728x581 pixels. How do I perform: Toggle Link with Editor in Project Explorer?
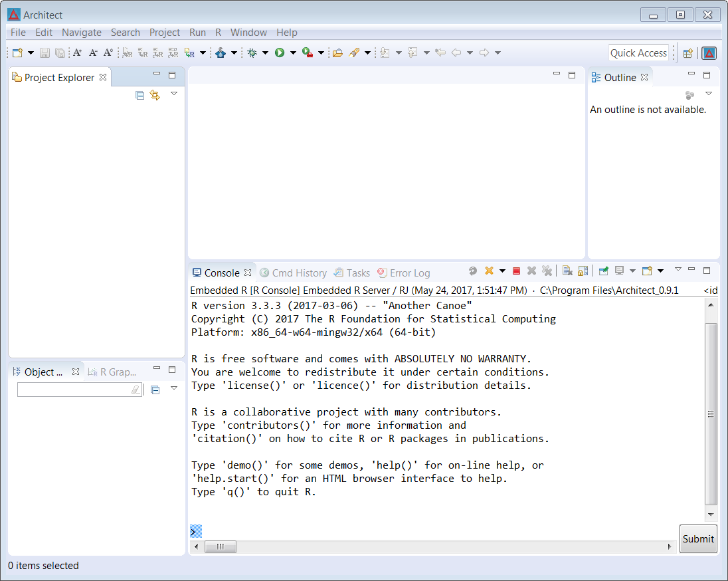pos(155,95)
